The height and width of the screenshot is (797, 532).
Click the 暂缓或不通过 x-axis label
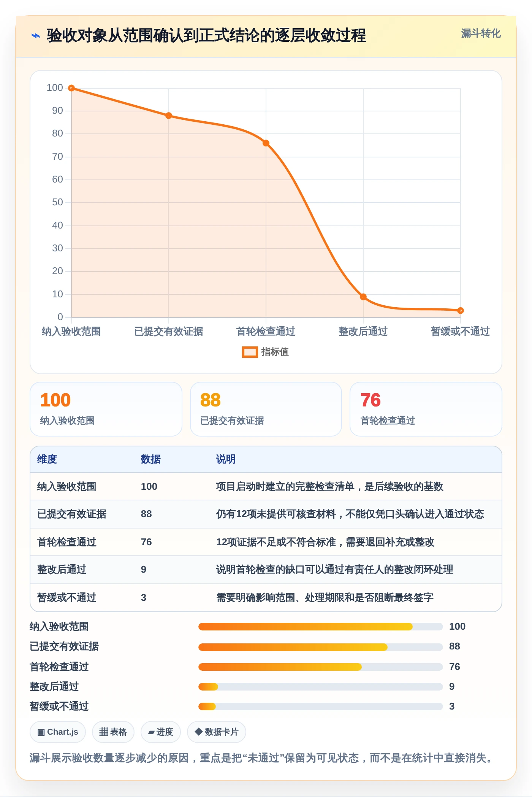[x=461, y=332]
